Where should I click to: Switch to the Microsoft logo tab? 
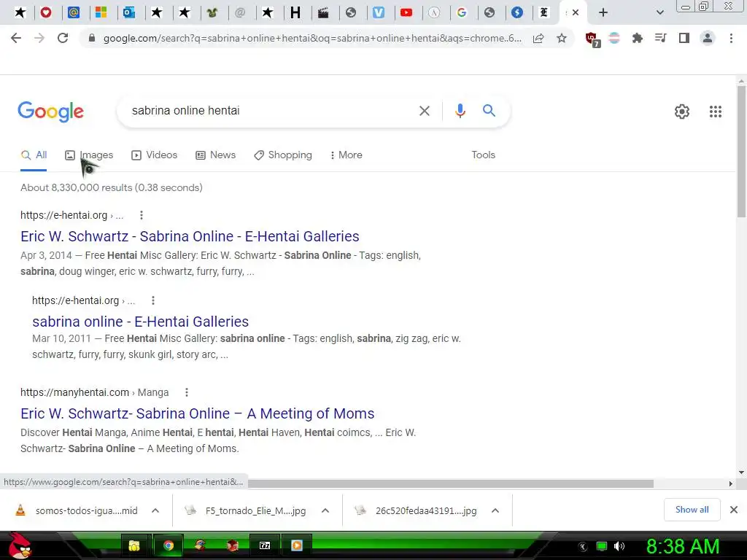(101, 12)
